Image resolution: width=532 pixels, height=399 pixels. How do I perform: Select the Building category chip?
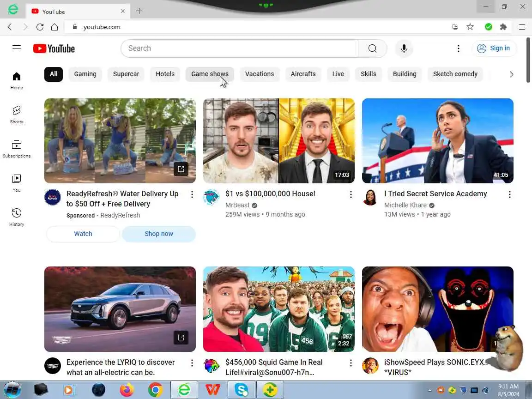pos(405,74)
